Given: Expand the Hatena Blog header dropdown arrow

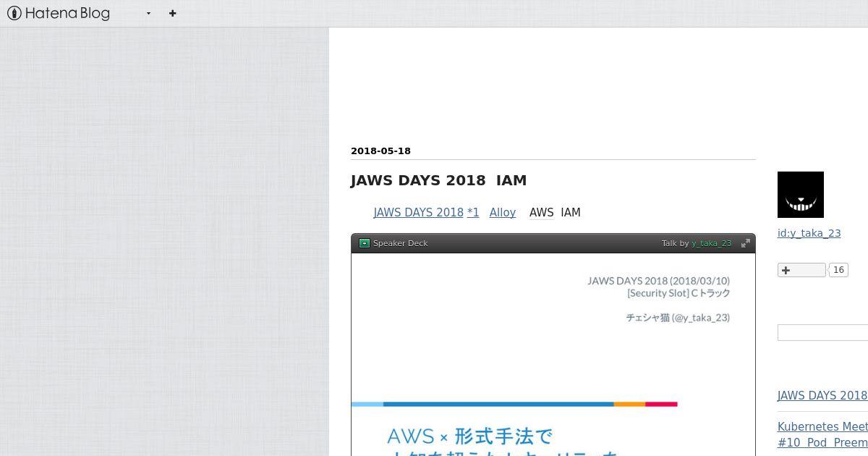Looking at the screenshot, I should [x=148, y=13].
